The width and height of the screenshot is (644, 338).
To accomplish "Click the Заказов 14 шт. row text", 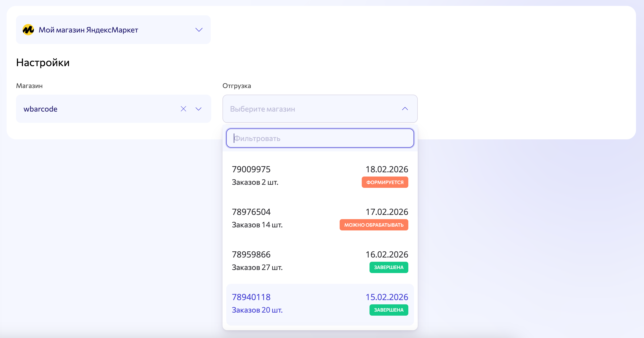I will pyautogui.click(x=257, y=225).
